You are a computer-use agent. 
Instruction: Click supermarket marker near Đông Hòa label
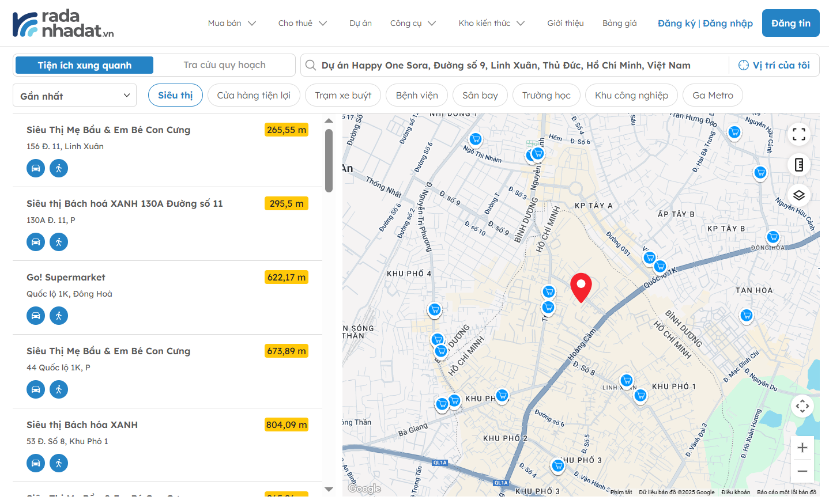pyautogui.click(x=773, y=237)
